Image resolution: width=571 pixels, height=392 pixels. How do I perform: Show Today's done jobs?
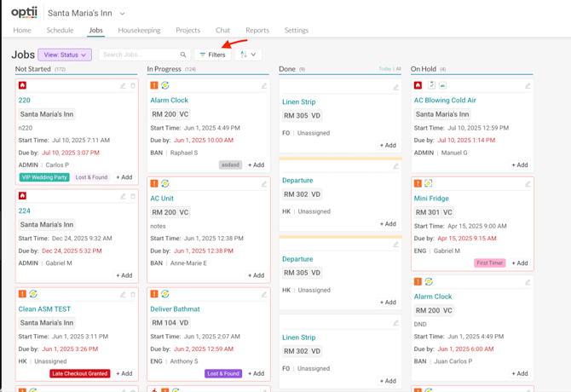coord(385,69)
